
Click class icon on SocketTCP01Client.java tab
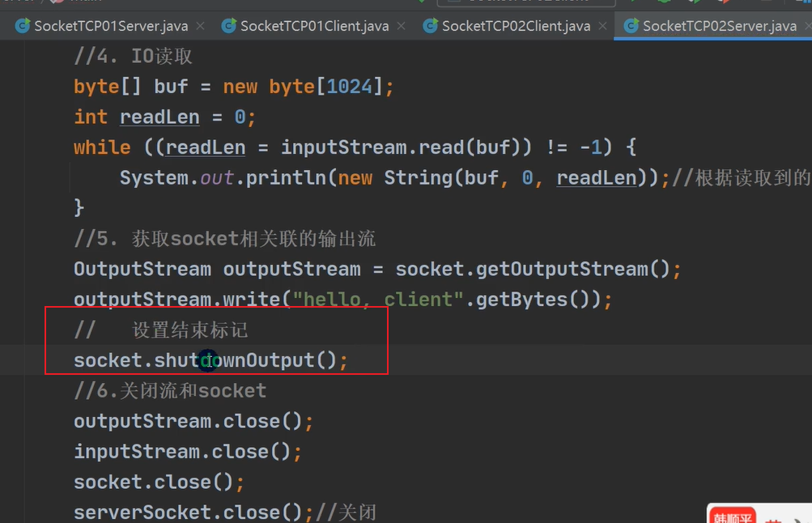click(x=228, y=26)
